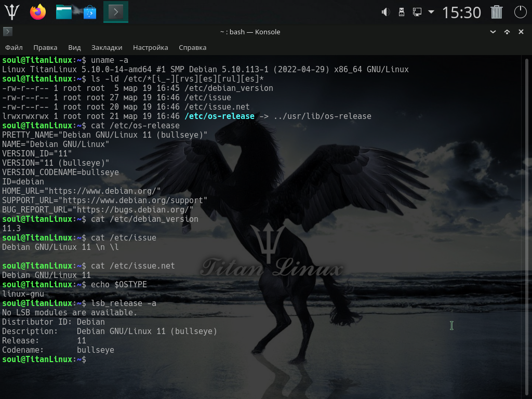
Task: Open the power and logout menu
Action: (520, 12)
